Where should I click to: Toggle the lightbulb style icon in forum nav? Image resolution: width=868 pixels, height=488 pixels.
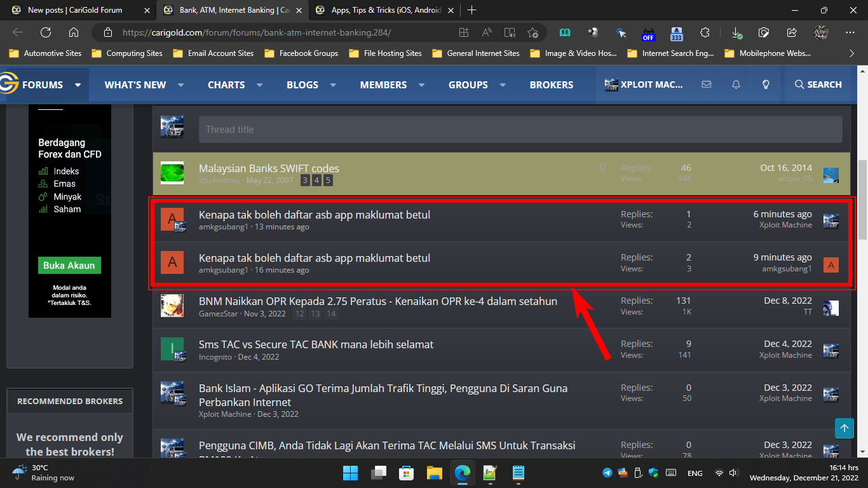coord(766,85)
